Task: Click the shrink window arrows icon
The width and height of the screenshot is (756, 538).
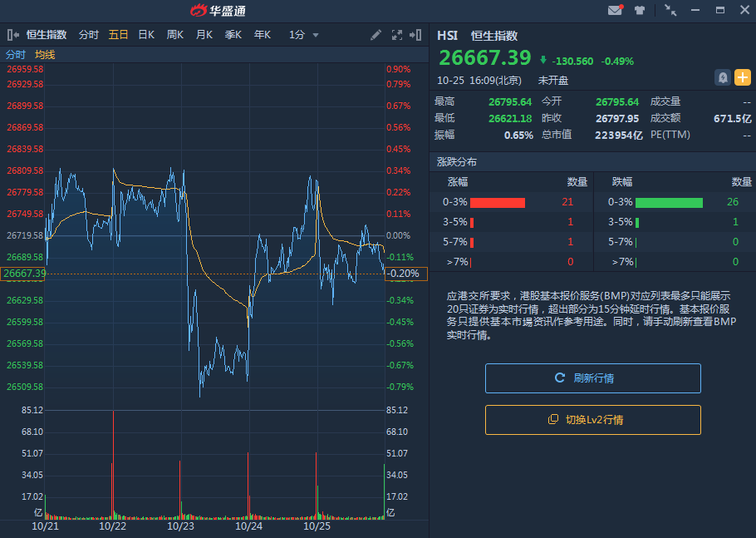Action: tap(670, 11)
